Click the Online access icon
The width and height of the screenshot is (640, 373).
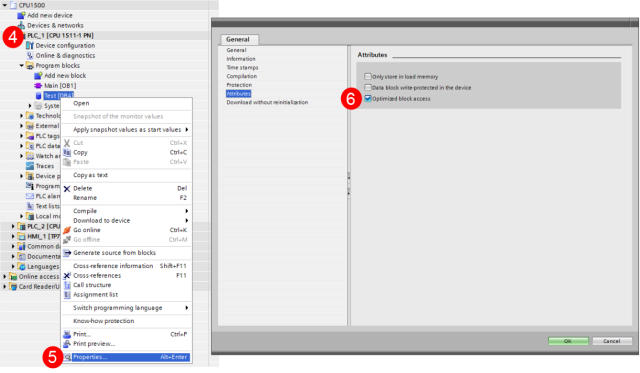13,277
